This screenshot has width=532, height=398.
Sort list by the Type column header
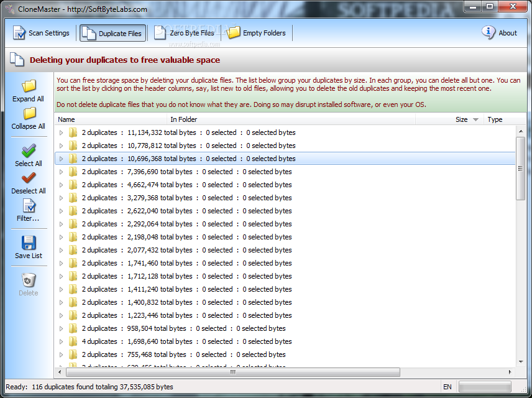505,119
